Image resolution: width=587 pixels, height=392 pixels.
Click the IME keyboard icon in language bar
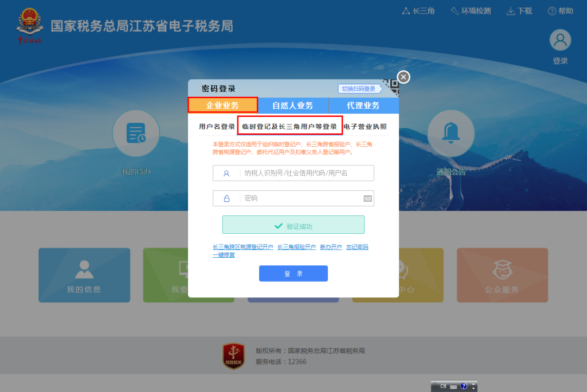(x=453, y=387)
